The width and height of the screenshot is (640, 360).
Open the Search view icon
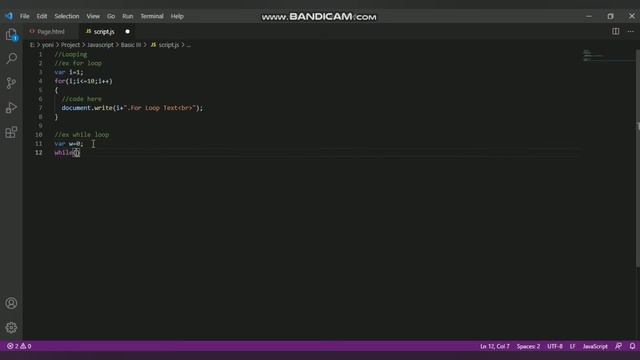11,58
